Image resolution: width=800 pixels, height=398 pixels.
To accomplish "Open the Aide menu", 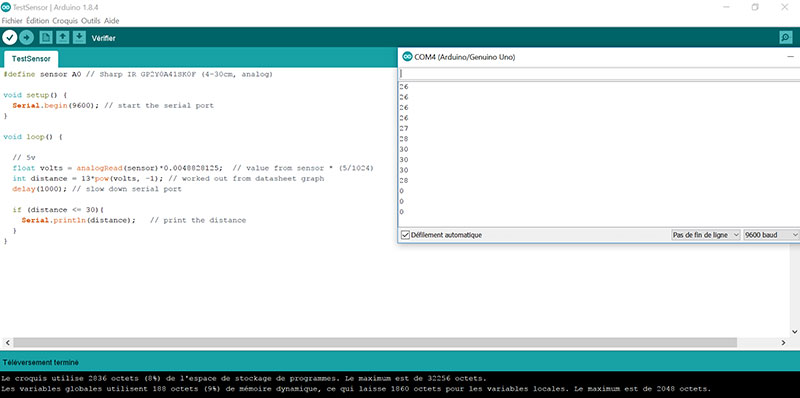I will [x=112, y=21].
